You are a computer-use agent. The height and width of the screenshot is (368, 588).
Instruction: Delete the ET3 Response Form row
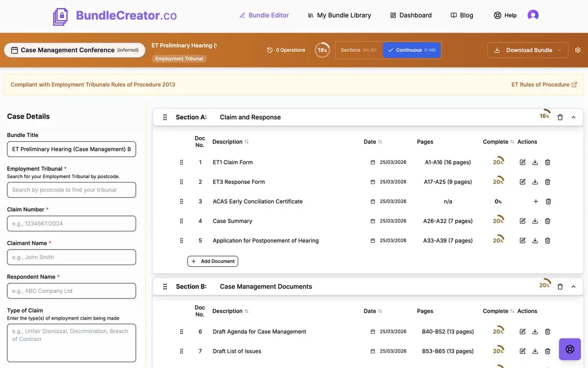pyautogui.click(x=548, y=182)
